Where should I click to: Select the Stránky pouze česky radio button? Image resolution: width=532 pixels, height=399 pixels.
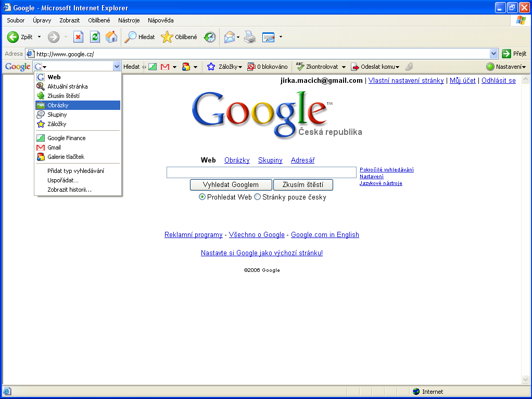pyautogui.click(x=257, y=197)
